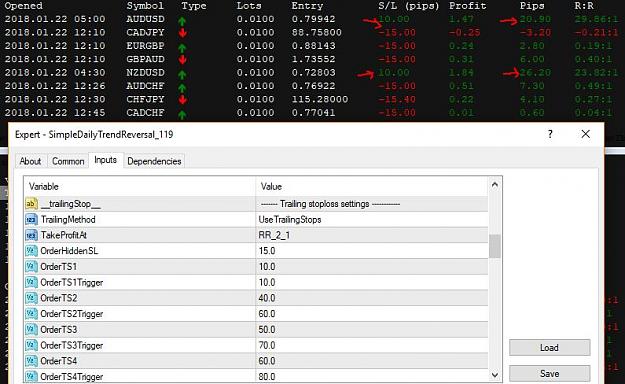Click the opened time 2018.01.22 12:45
Image resolution: width=625 pixels, height=384 pixels.
tap(55, 112)
